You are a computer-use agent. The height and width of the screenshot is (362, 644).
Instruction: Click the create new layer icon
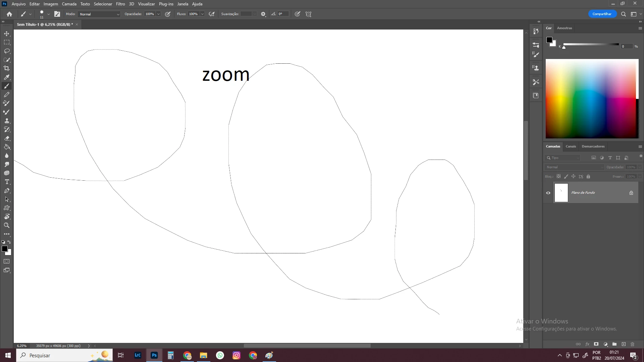[x=624, y=344]
